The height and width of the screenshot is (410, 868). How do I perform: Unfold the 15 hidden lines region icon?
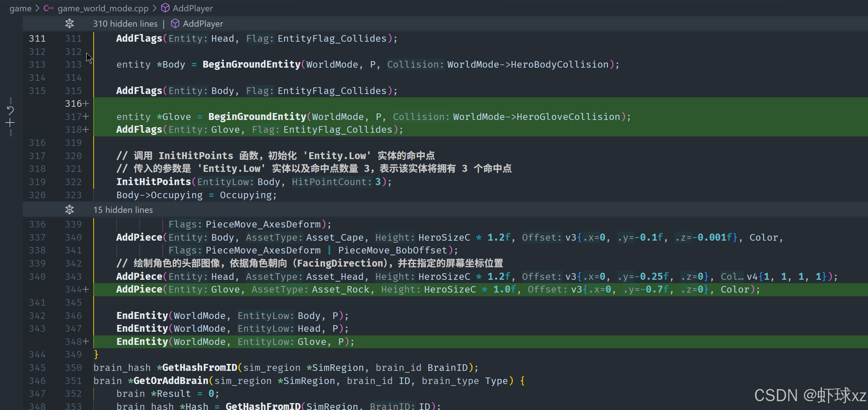coord(69,210)
